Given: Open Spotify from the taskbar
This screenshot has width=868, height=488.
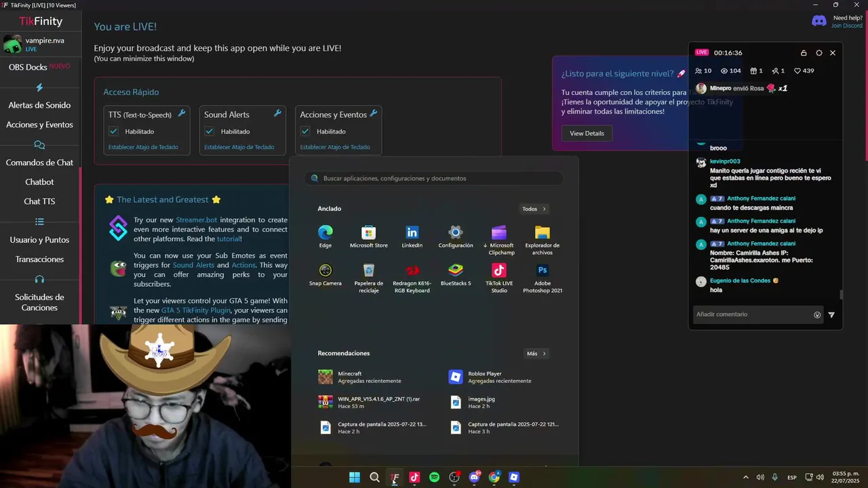Looking at the screenshot, I should pos(435,477).
